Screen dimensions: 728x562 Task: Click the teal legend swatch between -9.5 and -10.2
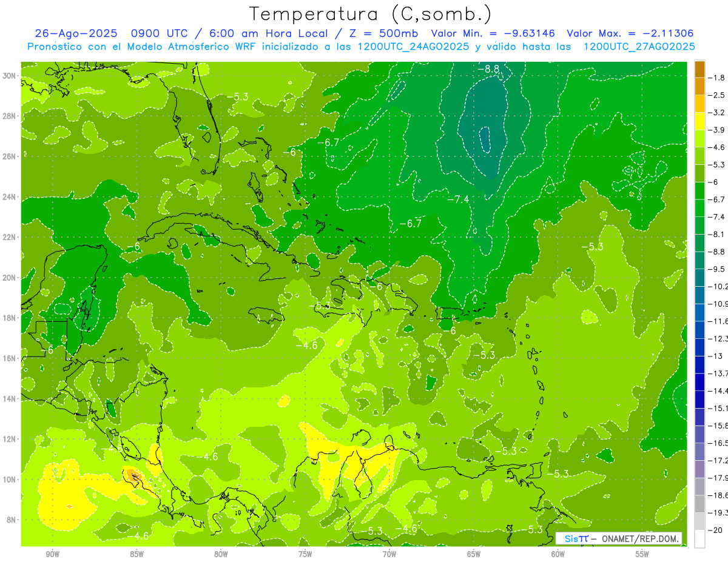[x=699, y=277]
